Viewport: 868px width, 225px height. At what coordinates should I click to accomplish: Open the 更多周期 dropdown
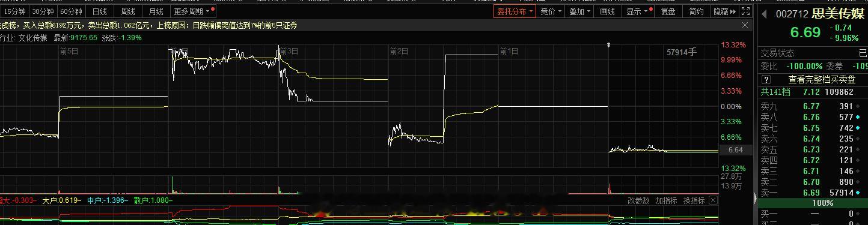(194, 11)
